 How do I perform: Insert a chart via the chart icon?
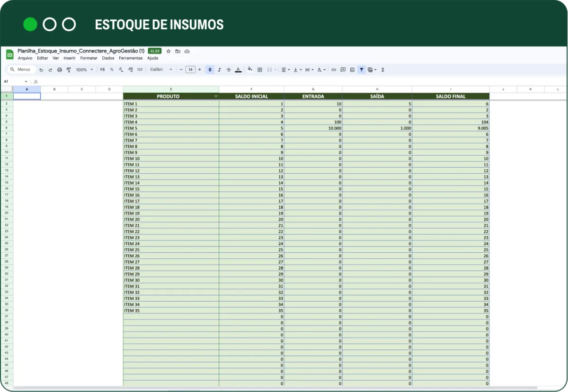click(352, 70)
